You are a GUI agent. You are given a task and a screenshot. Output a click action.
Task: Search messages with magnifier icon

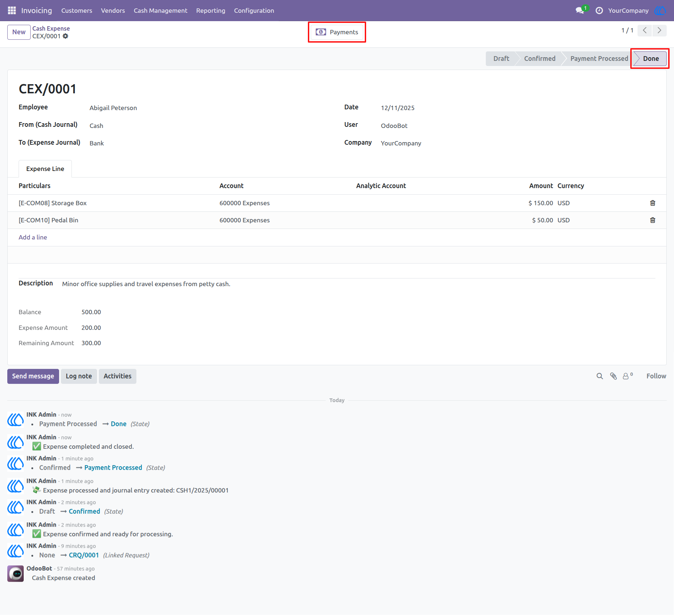coord(600,376)
